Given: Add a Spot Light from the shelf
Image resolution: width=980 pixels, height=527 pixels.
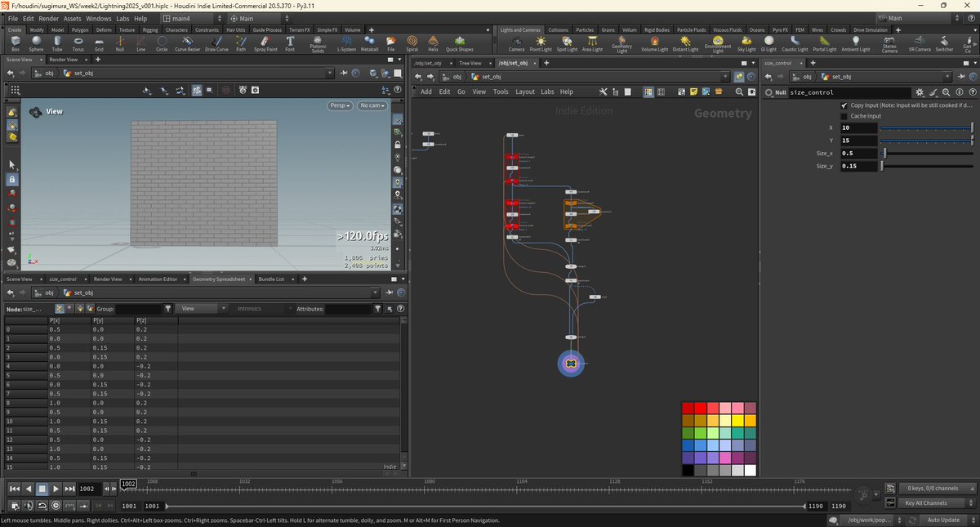Looking at the screenshot, I should 567,43.
